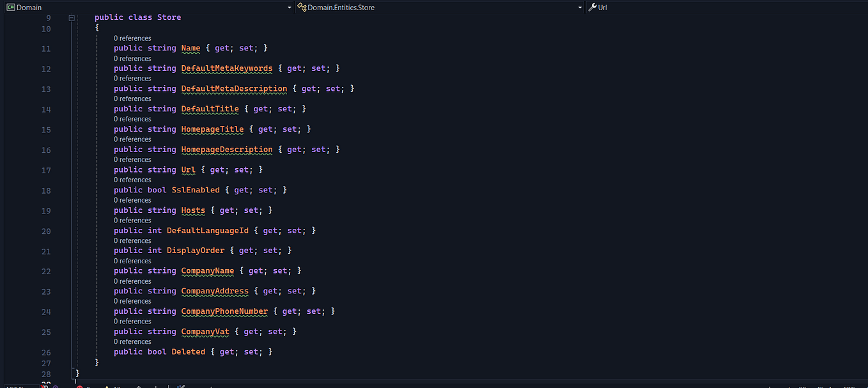The width and height of the screenshot is (868, 388).
Task: Click the CompanyVat property name in code
Action: click(x=205, y=331)
